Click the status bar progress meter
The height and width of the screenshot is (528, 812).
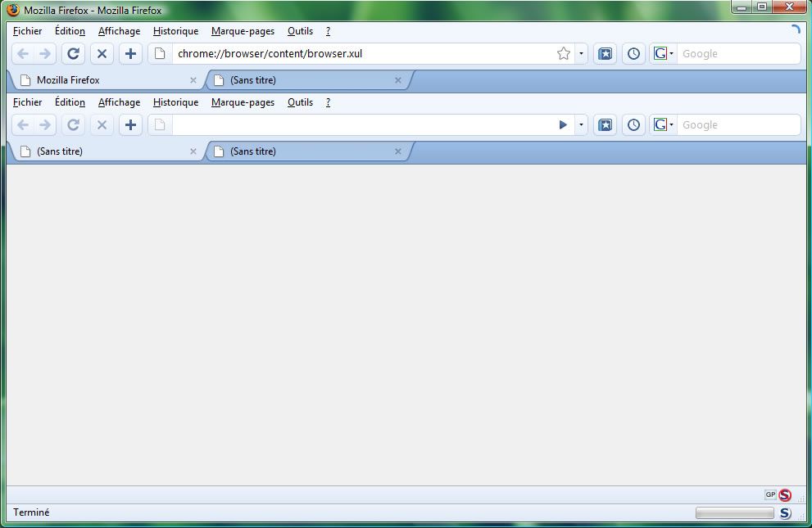734,513
